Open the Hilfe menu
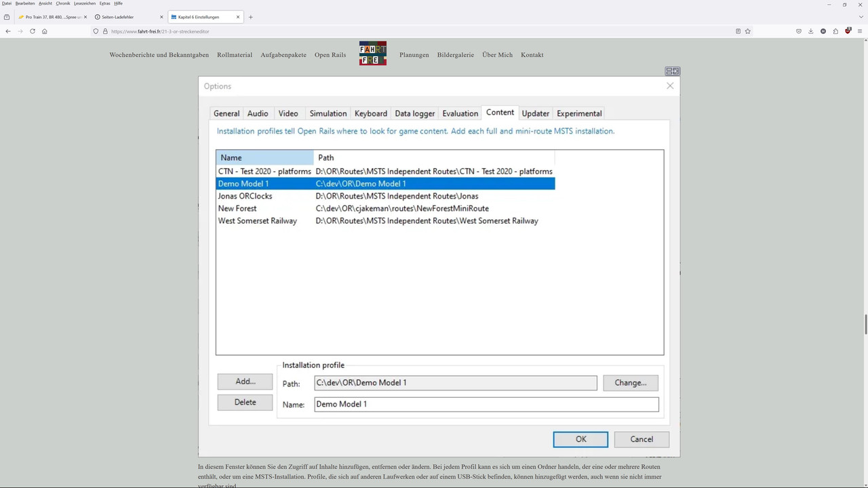Viewport: 868px width, 488px height. point(118,3)
